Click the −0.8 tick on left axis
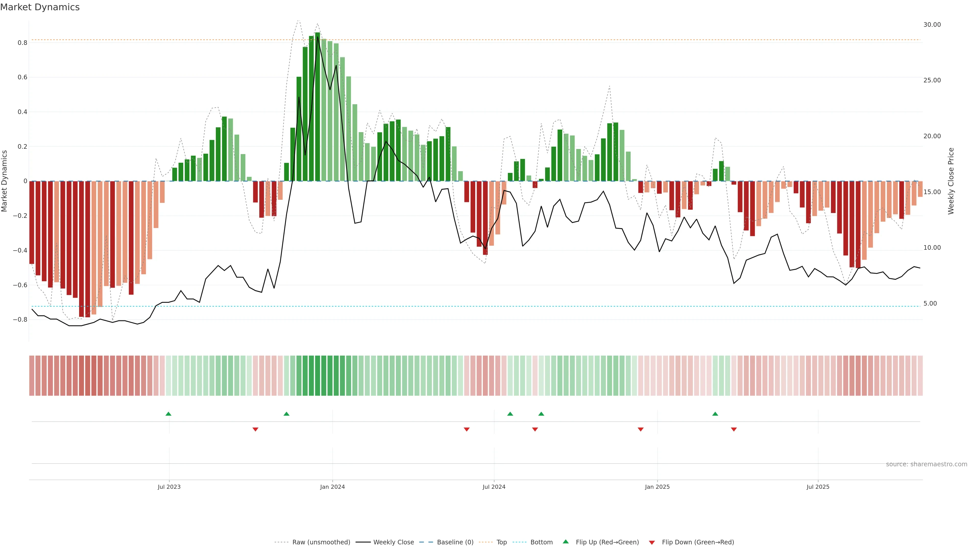The image size is (980, 551). click(x=20, y=320)
